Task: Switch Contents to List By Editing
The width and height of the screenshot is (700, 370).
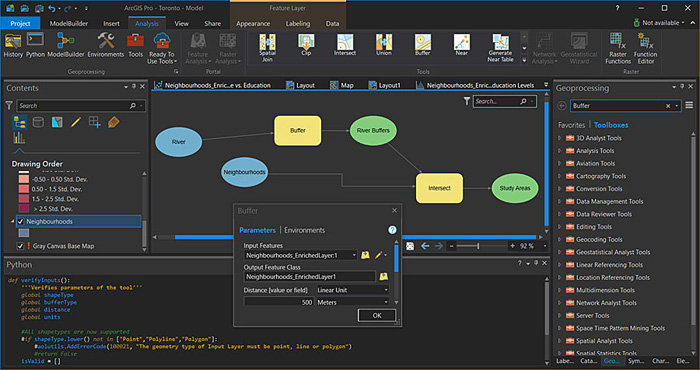Action: [x=76, y=122]
